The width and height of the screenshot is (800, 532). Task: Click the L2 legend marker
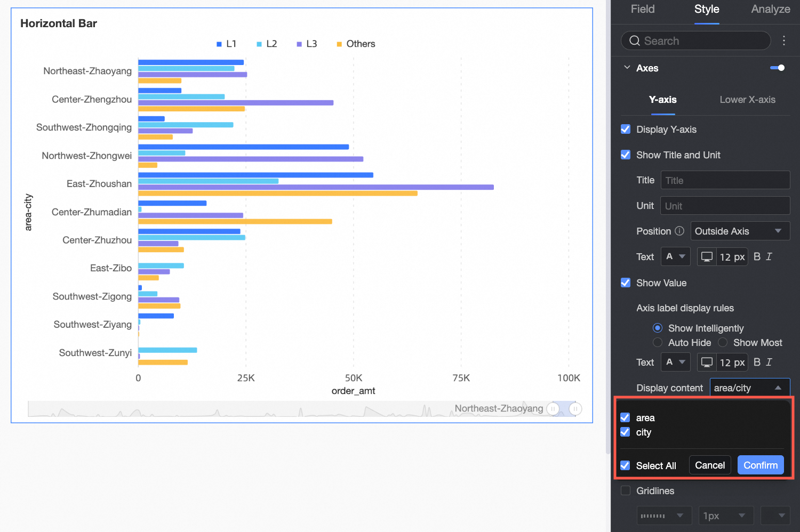click(259, 44)
